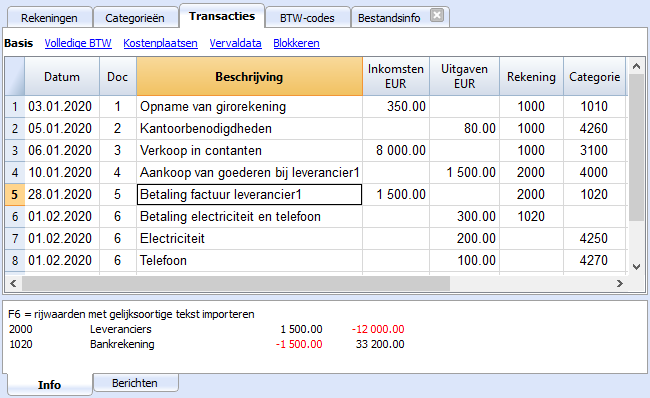The height and width of the screenshot is (398, 650).
Task: Open the Volledige BTW view link
Action: pos(78,43)
